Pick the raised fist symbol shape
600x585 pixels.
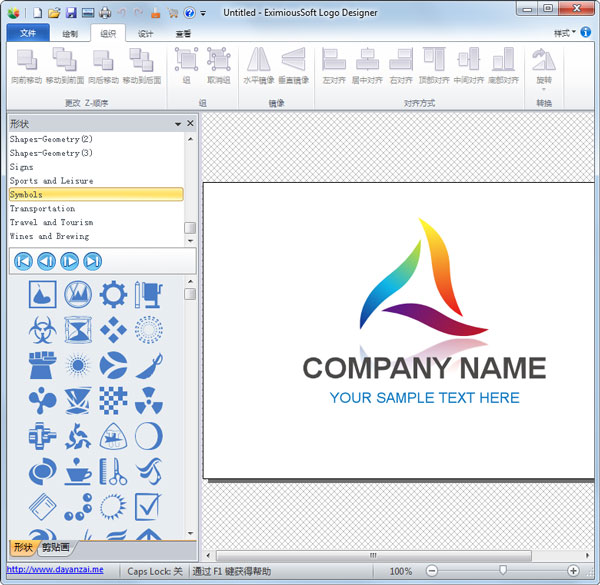click(x=42, y=365)
